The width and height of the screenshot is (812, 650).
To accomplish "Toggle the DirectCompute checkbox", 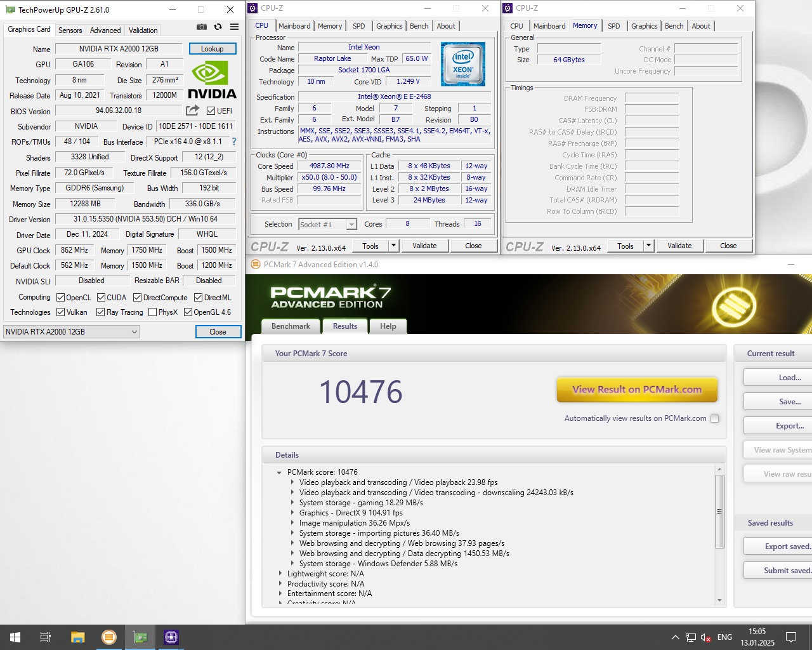I will point(137,297).
